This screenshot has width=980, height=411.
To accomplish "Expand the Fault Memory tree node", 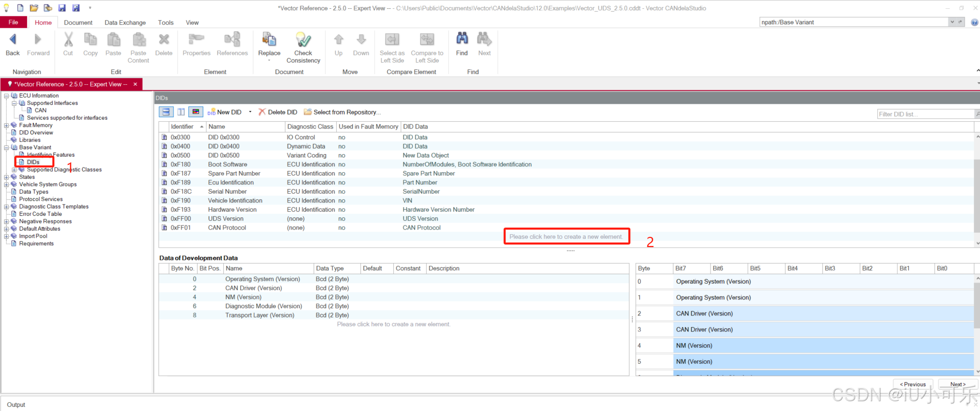I will [x=6, y=125].
